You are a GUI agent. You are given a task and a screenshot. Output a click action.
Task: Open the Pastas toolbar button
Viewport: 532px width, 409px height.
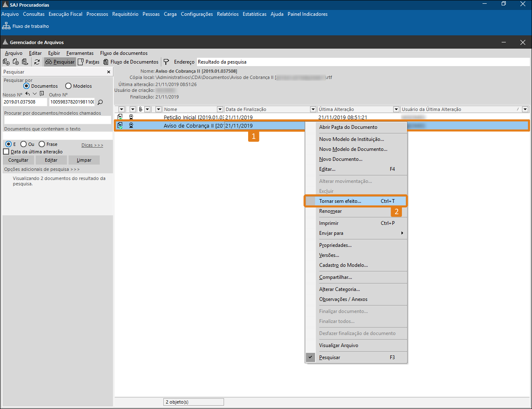[89, 62]
